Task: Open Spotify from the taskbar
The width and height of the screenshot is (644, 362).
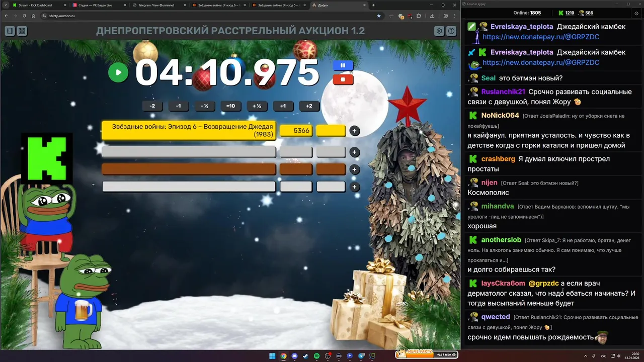Action: point(316,356)
